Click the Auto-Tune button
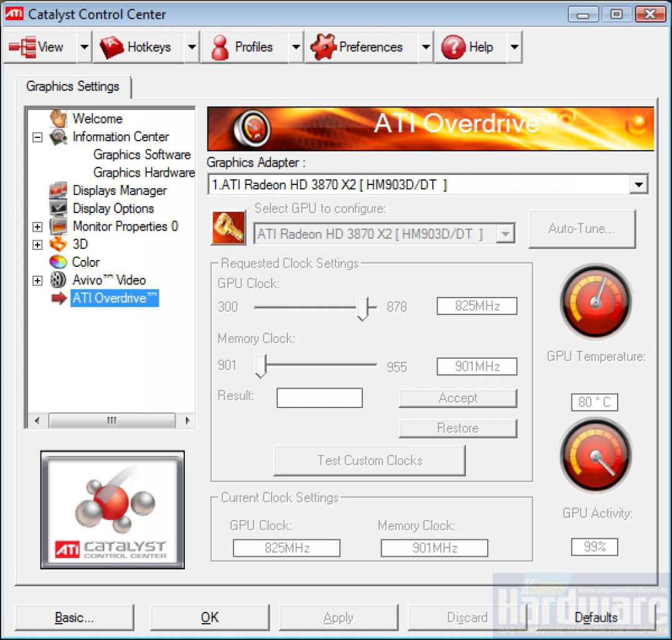 [582, 229]
